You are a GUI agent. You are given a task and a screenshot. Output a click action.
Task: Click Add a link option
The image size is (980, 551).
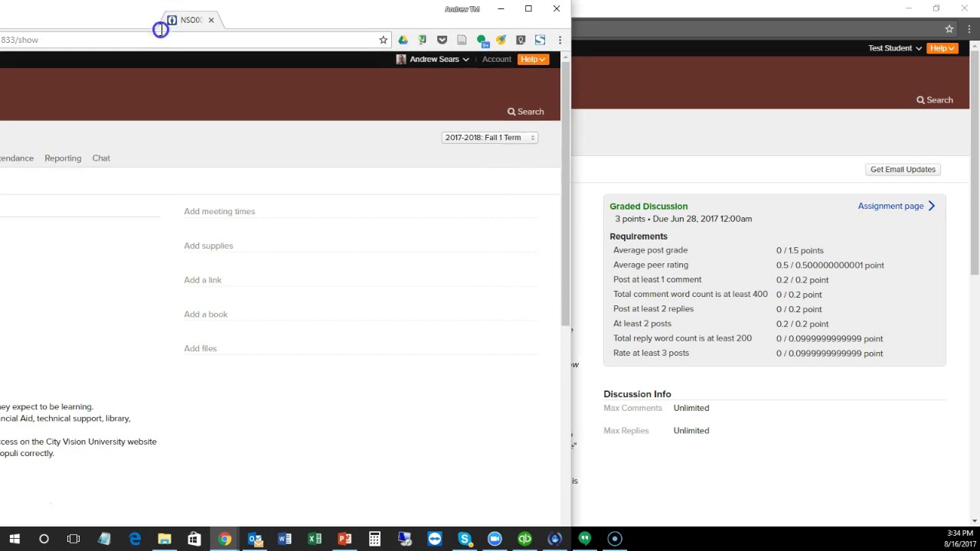pyautogui.click(x=203, y=280)
